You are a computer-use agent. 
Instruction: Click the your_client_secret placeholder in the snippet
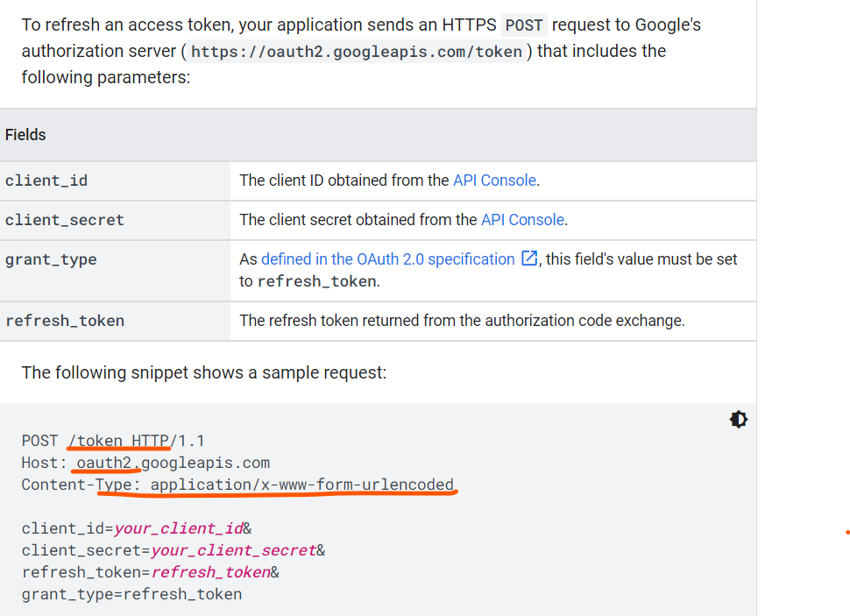pos(233,550)
